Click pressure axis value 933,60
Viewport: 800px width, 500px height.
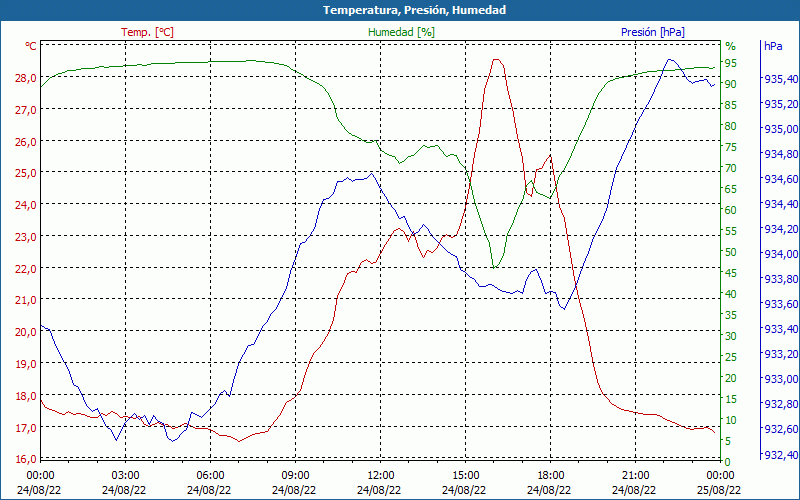781,304
